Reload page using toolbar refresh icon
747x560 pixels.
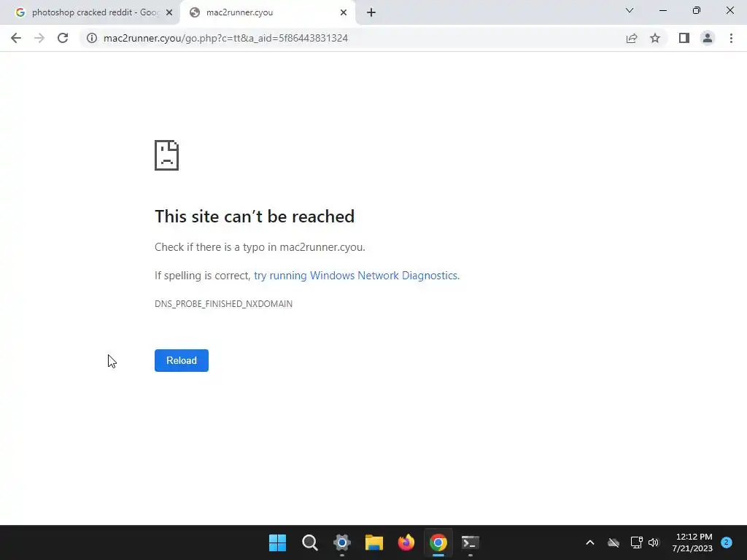(63, 38)
